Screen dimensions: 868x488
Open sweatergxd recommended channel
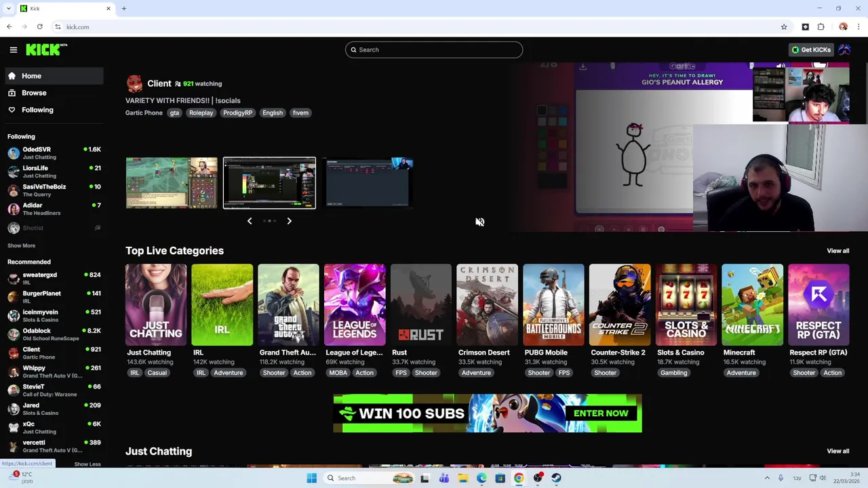tap(54, 279)
